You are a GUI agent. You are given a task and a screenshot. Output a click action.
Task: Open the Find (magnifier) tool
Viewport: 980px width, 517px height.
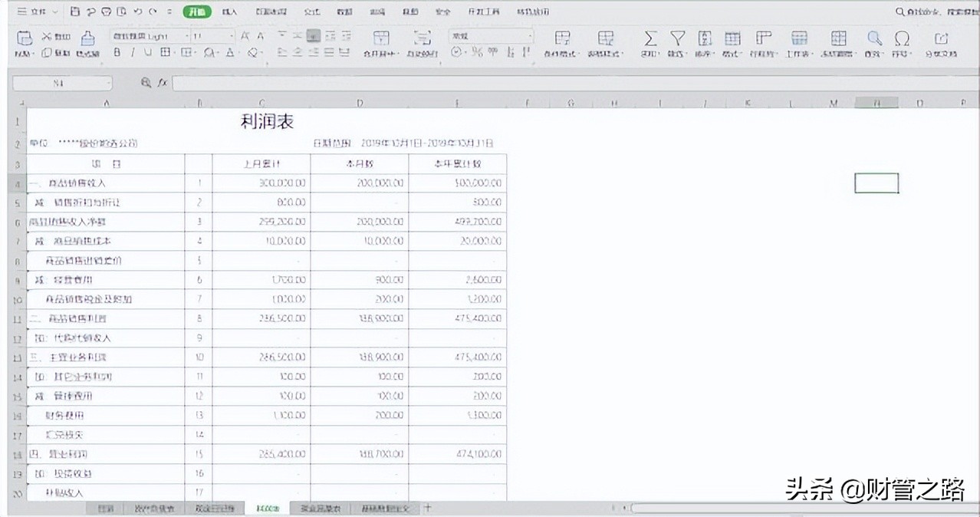873,38
